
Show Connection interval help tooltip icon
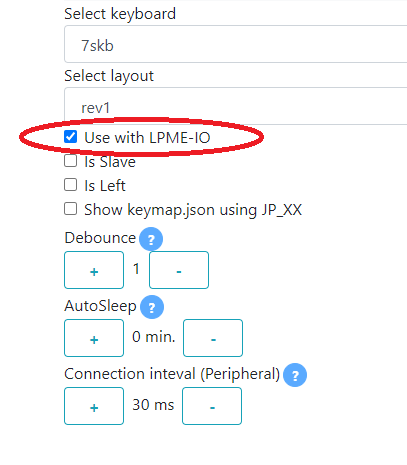click(x=295, y=375)
